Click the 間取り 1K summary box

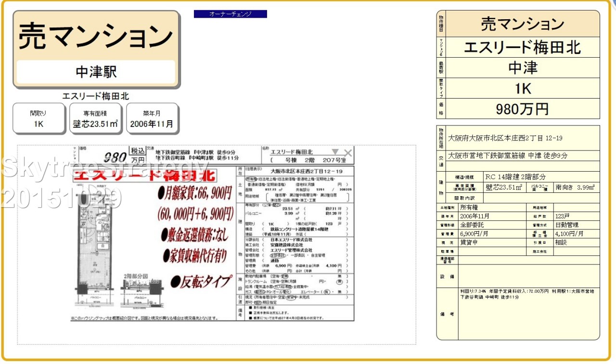tap(38, 118)
